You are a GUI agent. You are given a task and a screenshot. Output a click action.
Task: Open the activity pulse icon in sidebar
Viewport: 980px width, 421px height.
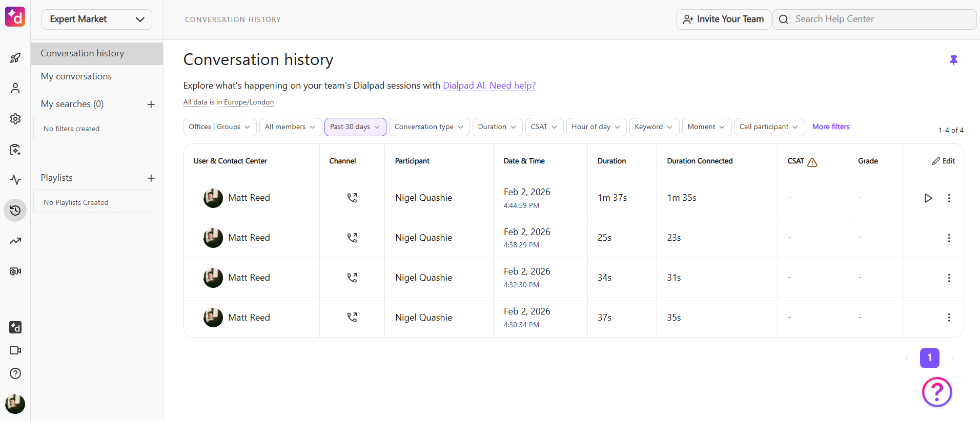15,180
